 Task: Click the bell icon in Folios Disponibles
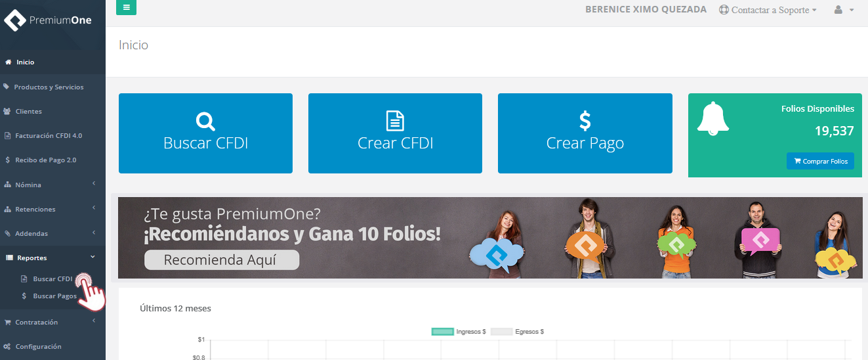point(713,119)
